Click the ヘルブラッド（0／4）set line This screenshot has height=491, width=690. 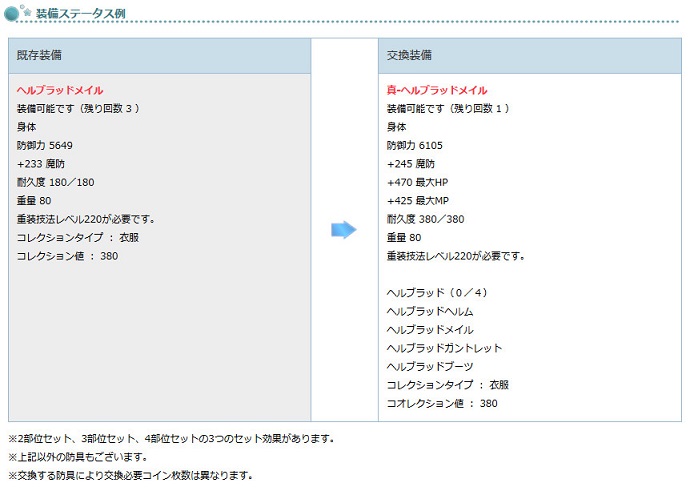pyautogui.click(x=437, y=293)
